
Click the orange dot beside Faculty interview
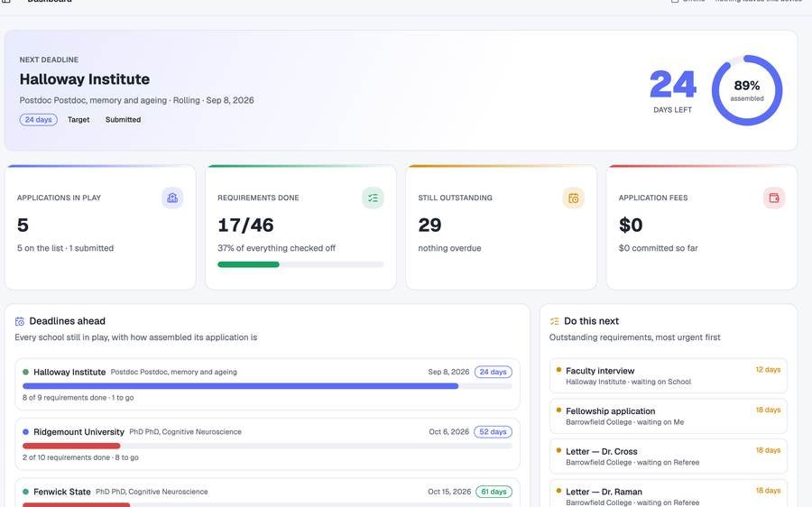click(558, 370)
